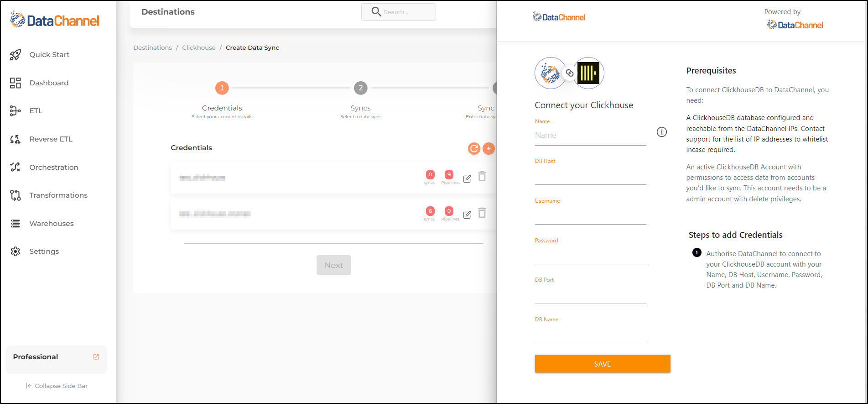Click the 'Credentials' section heading above list
868x404 pixels.
coord(191,148)
